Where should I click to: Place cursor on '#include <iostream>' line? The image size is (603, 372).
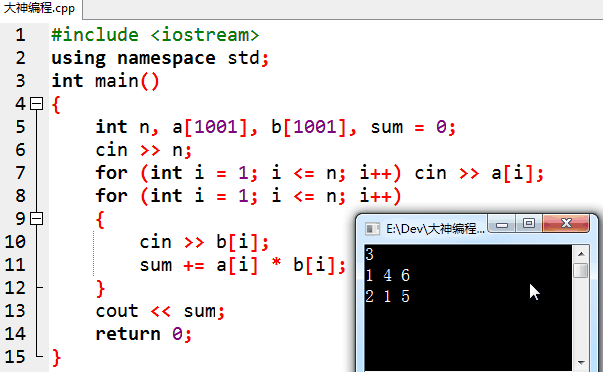click(155, 35)
